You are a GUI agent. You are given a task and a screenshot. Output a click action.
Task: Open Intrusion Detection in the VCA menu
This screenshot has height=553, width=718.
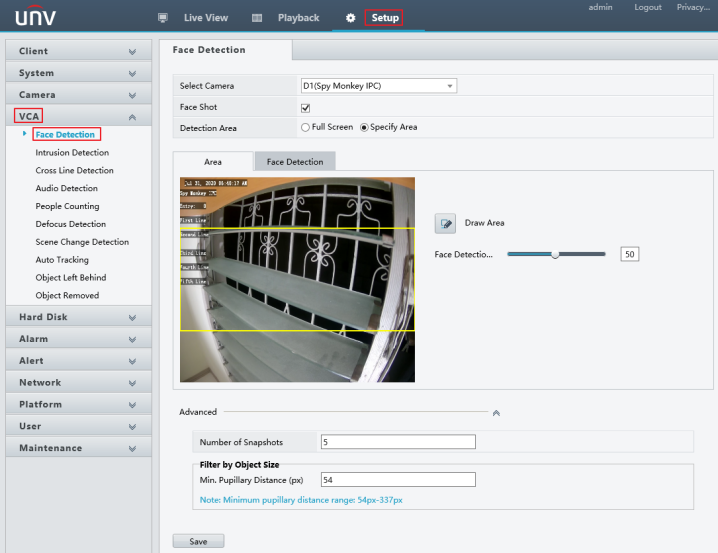click(72, 153)
